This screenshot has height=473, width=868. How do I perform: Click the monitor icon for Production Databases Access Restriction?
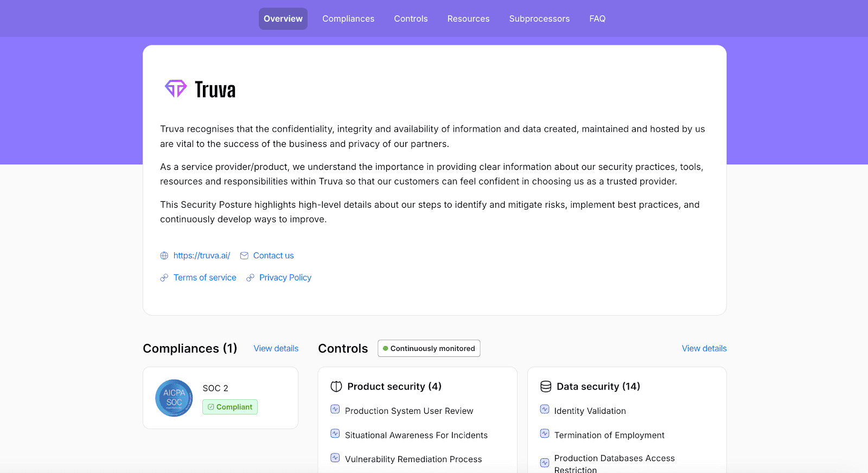click(x=545, y=463)
